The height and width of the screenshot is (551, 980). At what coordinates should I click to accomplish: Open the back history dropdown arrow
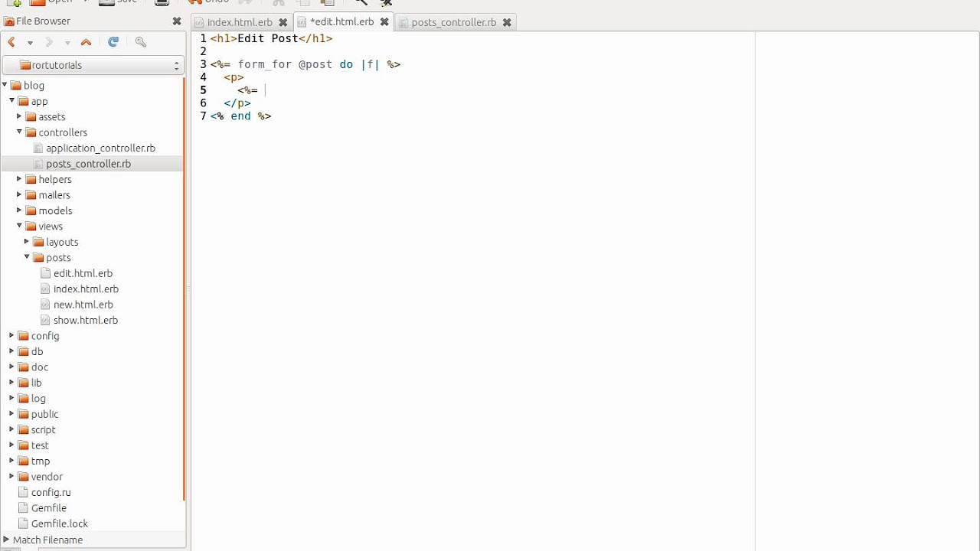[x=30, y=43]
